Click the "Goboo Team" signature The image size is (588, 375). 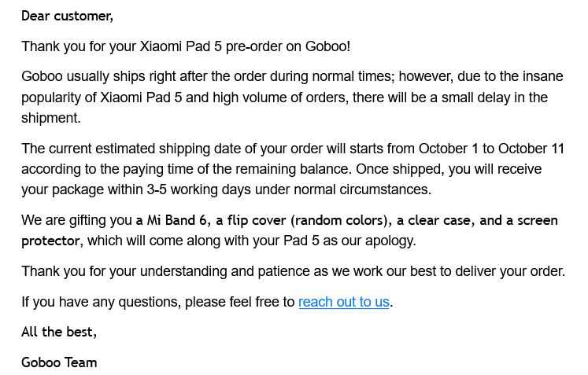(x=59, y=362)
